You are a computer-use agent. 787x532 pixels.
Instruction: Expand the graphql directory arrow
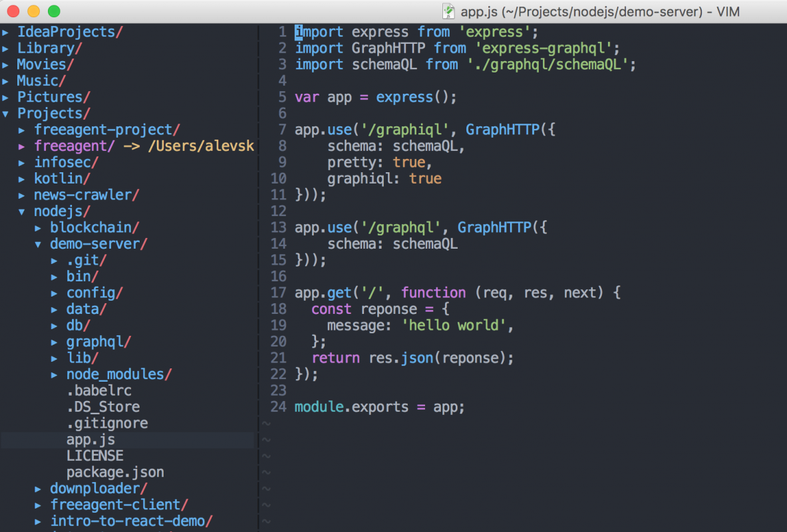[55, 342]
